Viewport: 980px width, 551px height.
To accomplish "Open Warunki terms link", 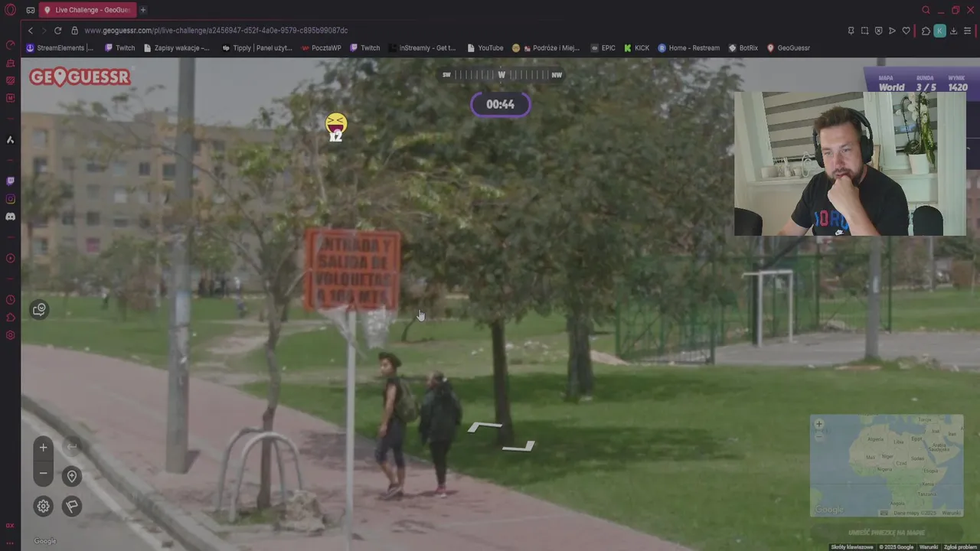I will [928, 547].
